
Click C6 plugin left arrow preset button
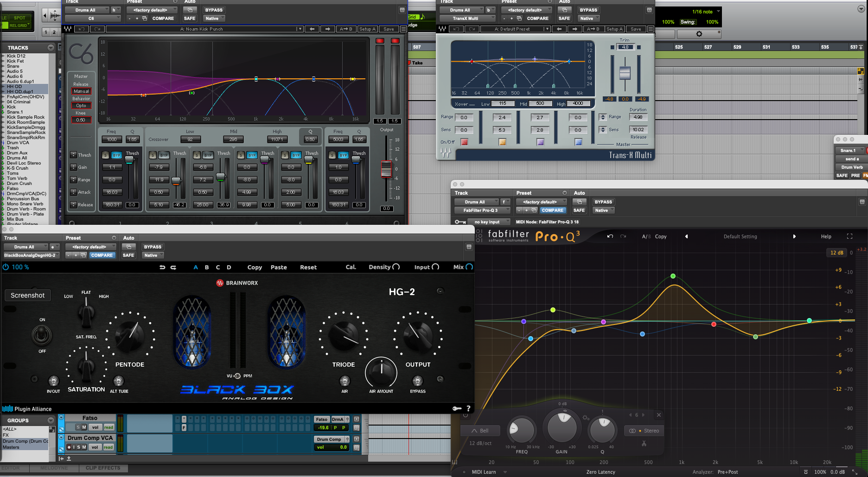[x=312, y=29]
